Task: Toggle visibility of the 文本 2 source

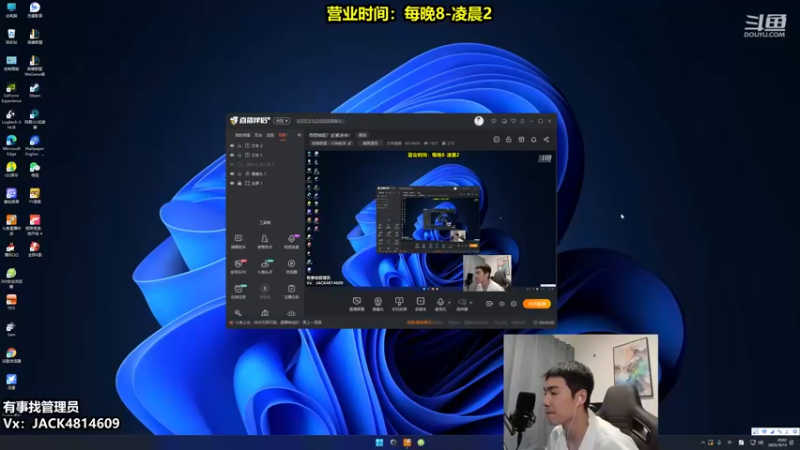Action: click(232, 145)
